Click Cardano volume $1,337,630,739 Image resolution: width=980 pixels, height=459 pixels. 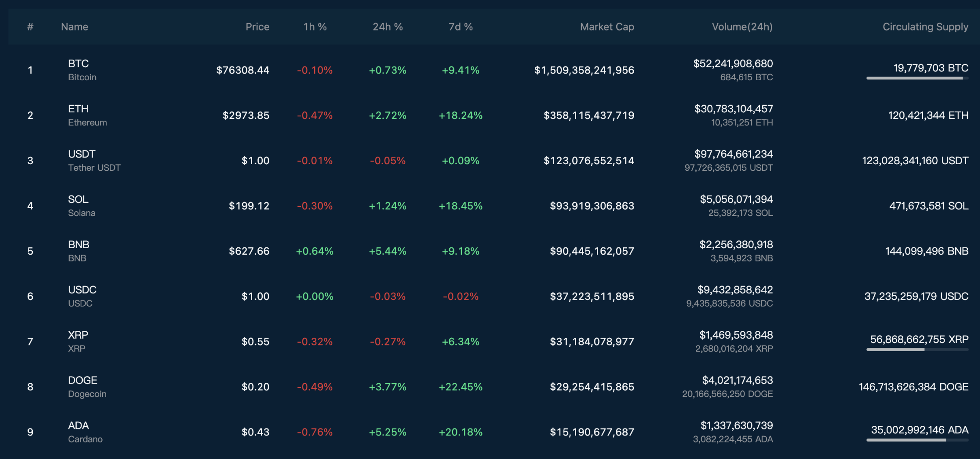(x=737, y=425)
